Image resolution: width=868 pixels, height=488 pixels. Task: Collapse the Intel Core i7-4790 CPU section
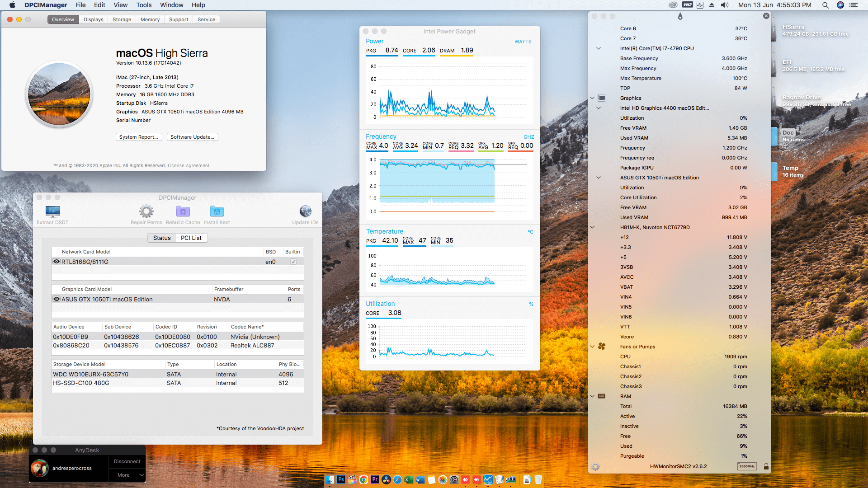click(x=598, y=48)
